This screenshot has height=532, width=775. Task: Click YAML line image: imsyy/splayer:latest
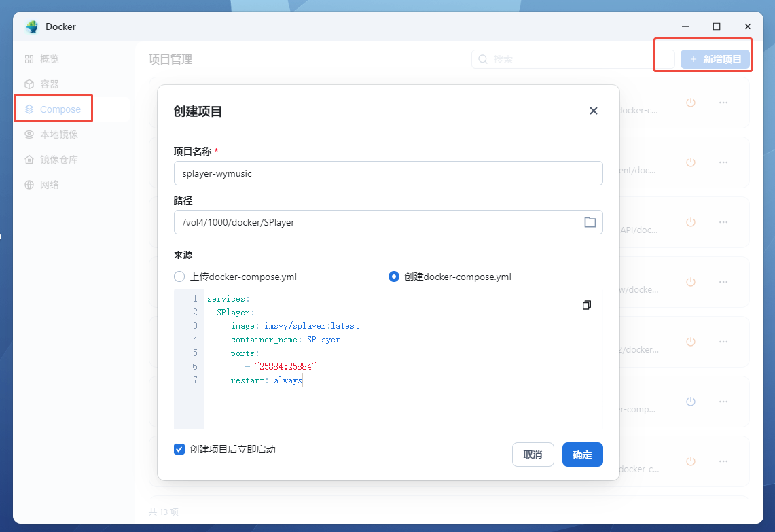[295, 326]
